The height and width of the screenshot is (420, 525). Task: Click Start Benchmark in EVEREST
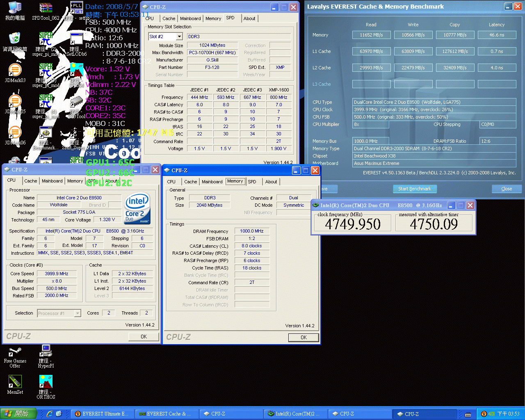point(415,189)
